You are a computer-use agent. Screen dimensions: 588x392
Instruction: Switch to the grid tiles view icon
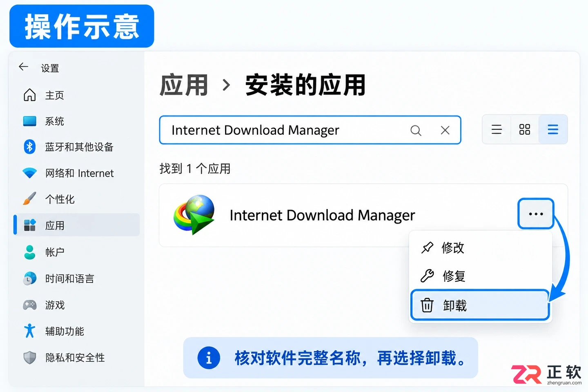525,129
